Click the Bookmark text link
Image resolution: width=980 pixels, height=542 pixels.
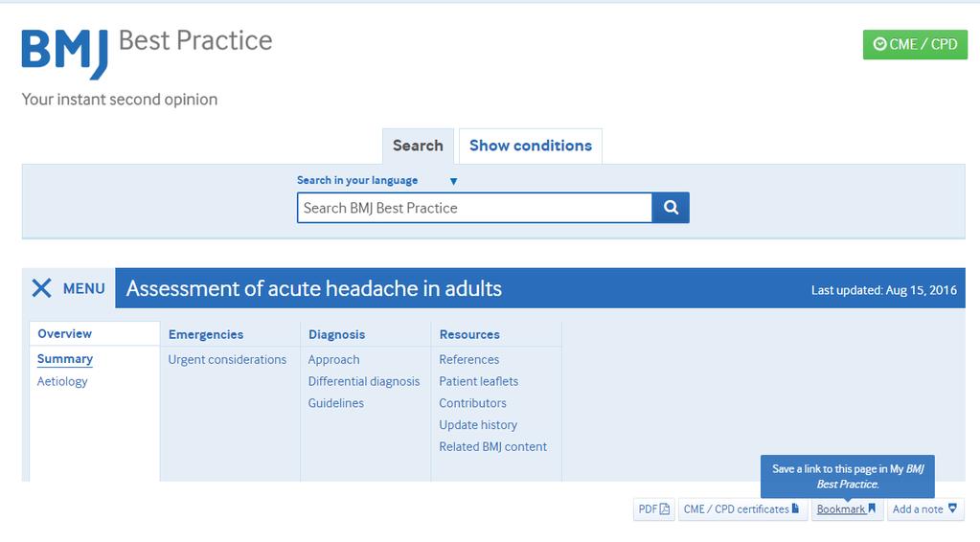point(841,509)
